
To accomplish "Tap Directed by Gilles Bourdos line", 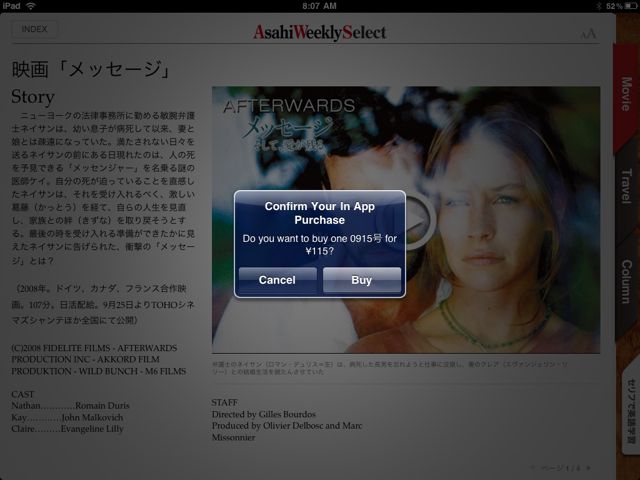I will pos(264,414).
